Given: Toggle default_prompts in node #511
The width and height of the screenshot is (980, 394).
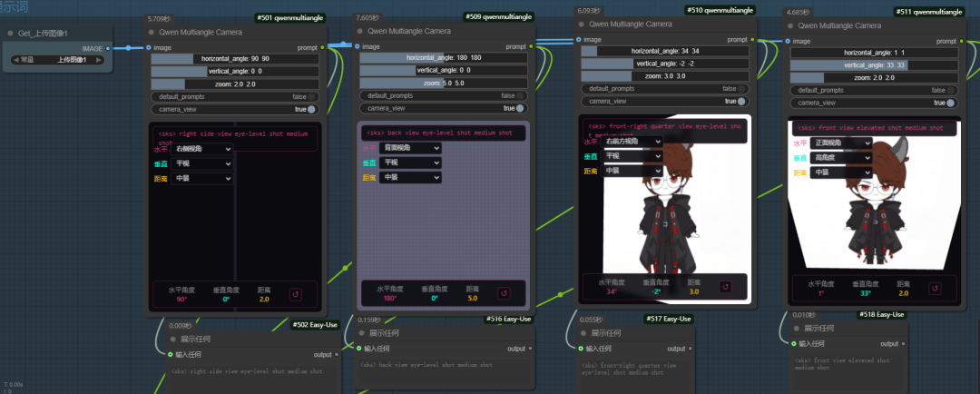Looking at the screenshot, I should pyautogui.click(x=949, y=90).
